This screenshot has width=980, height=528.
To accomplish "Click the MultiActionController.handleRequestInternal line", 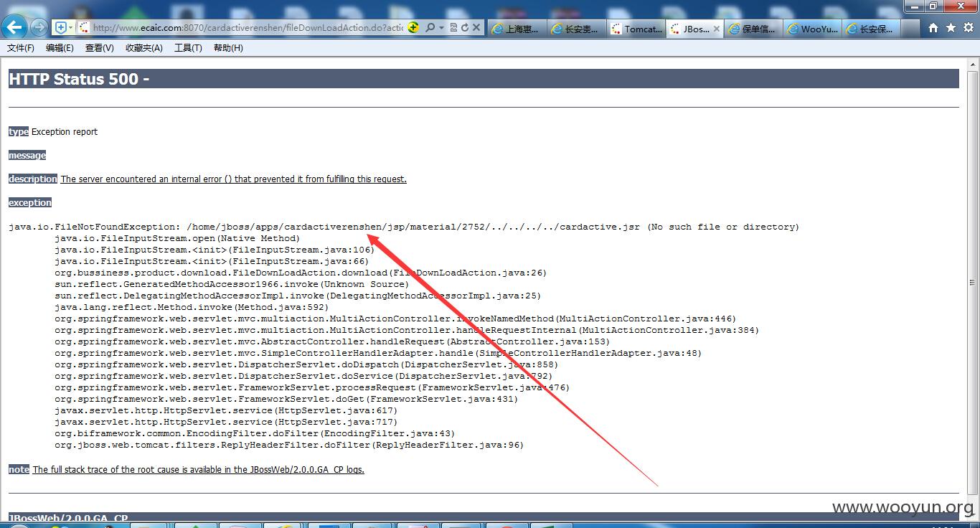I will click(x=407, y=330).
